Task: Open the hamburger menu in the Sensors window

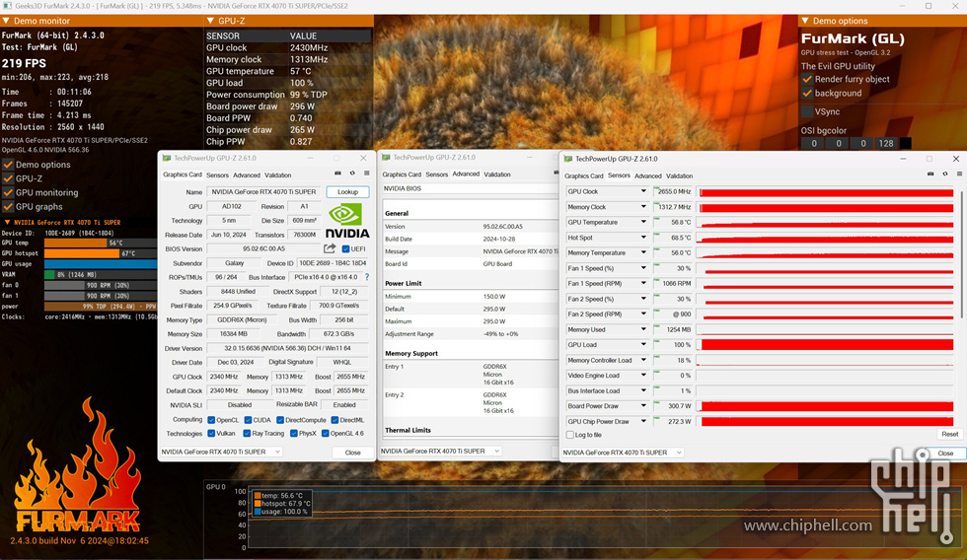Action: pos(959,175)
